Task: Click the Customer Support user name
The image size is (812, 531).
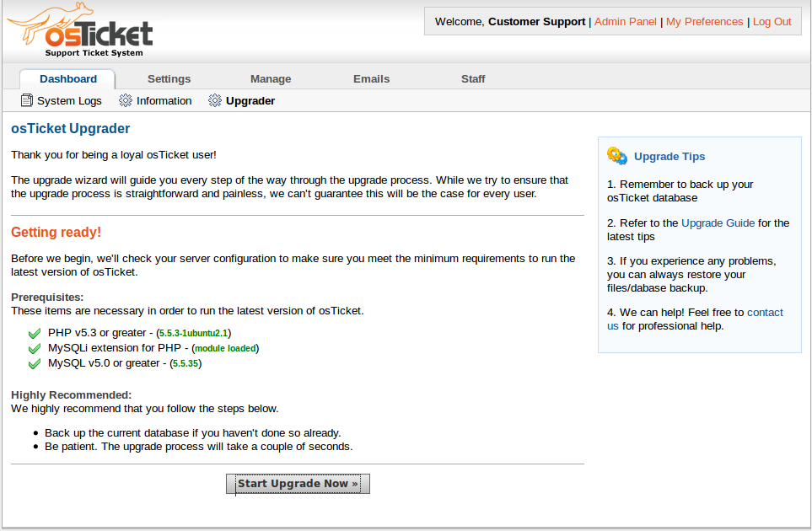Action: [x=536, y=22]
